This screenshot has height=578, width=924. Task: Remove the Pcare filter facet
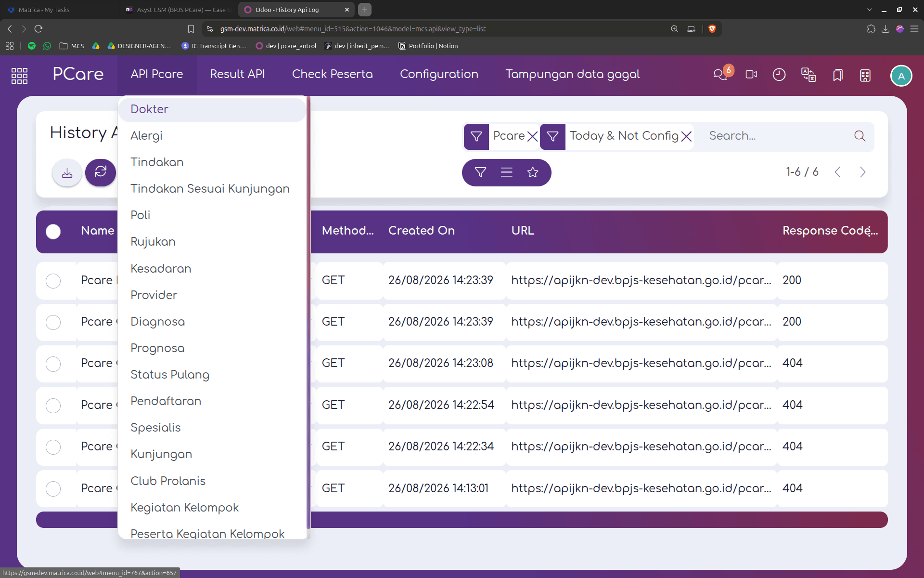coord(532,136)
